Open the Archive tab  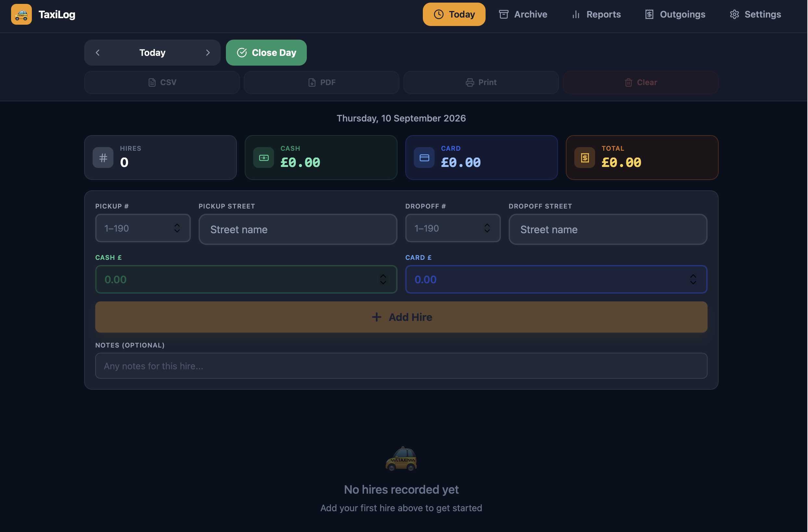523,14
